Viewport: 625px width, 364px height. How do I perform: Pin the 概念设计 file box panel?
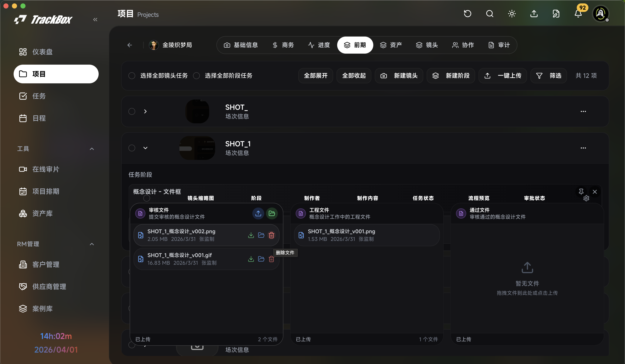pyautogui.click(x=581, y=192)
